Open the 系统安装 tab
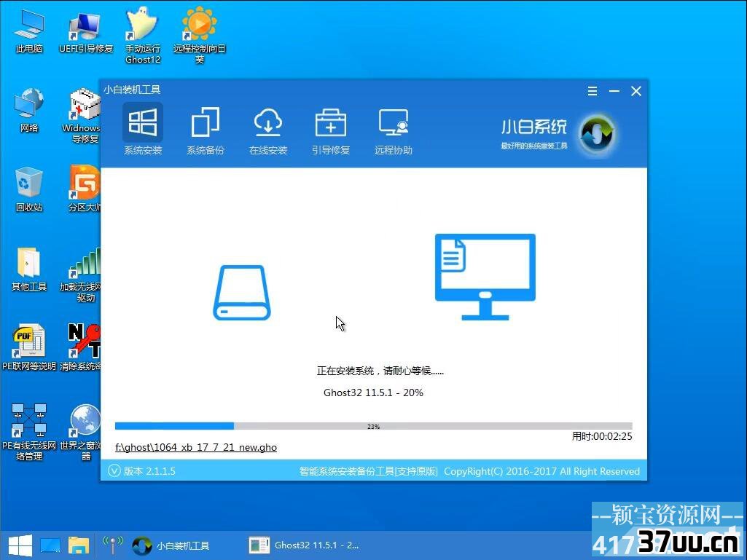Viewport: 747px width, 560px height. pyautogui.click(x=142, y=130)
